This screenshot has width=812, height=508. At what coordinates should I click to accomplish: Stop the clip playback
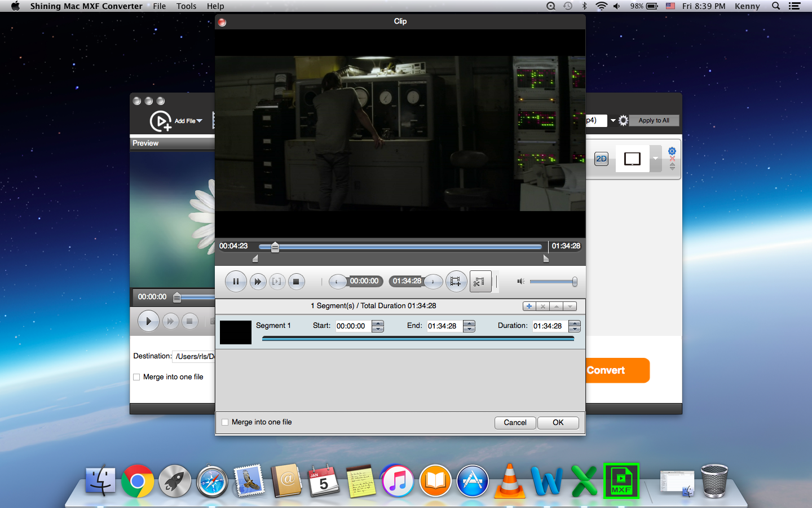pos(296,281)
